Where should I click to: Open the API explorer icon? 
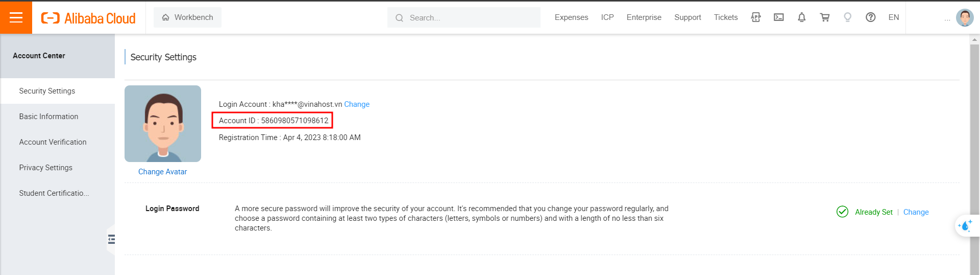pos(756,17)
